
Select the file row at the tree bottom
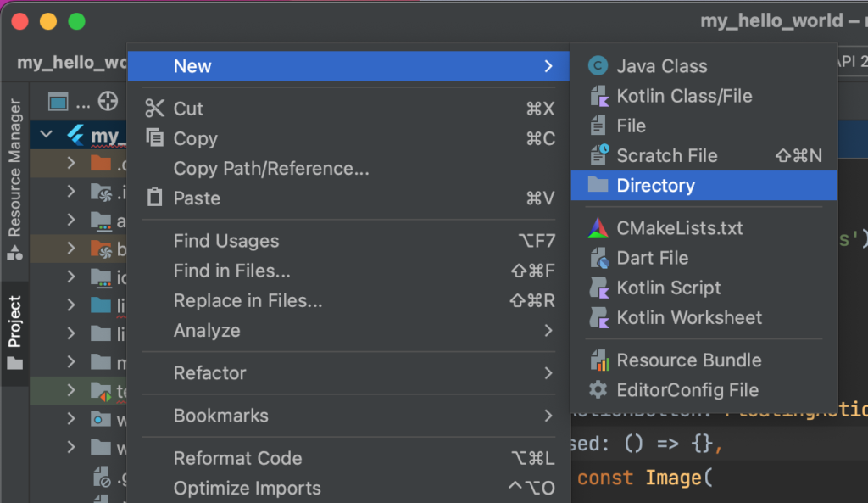78,477
